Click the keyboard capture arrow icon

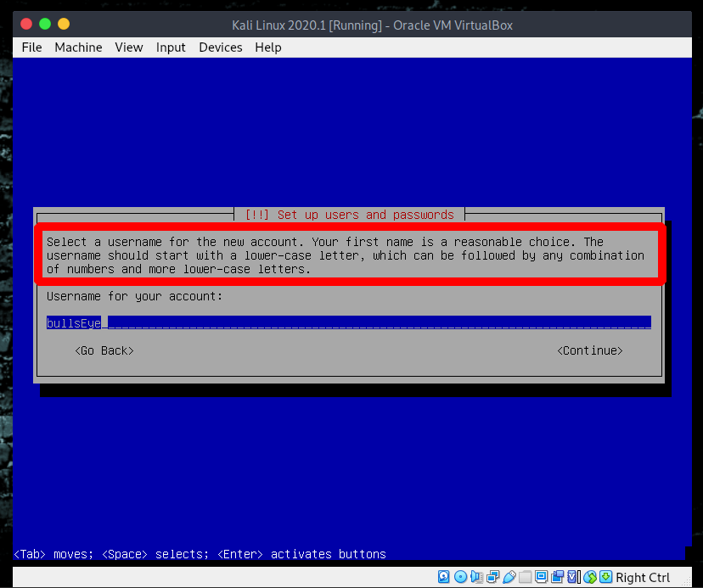pos(605,576)
